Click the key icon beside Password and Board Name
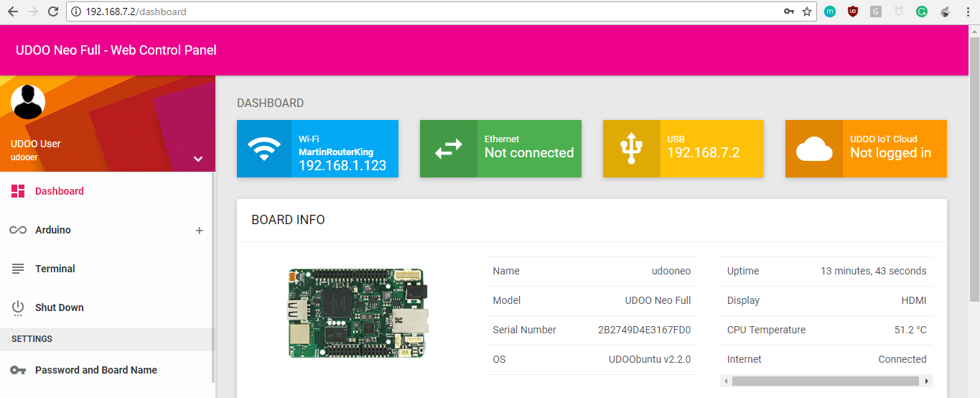The width and height of the screenshot is (980, 398). [18, 370]
